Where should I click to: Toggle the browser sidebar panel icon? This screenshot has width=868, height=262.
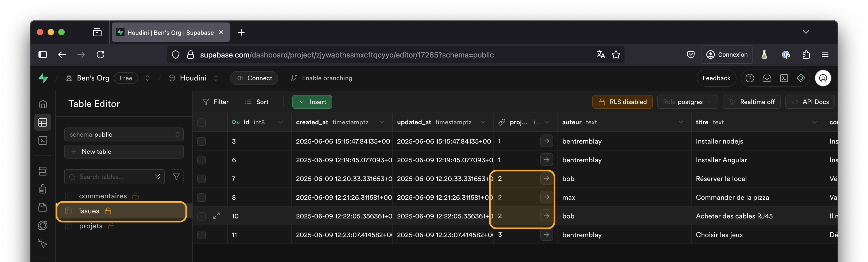[x=43, y=55]
